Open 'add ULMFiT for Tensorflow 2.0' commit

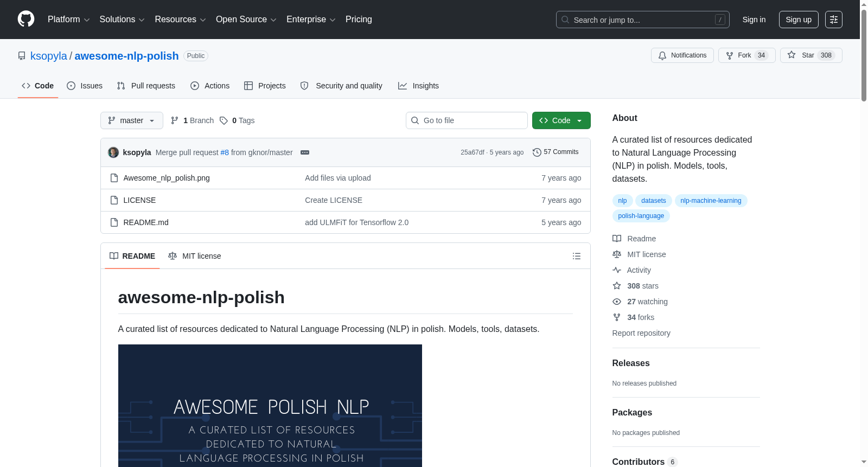(x=356, y=222)
